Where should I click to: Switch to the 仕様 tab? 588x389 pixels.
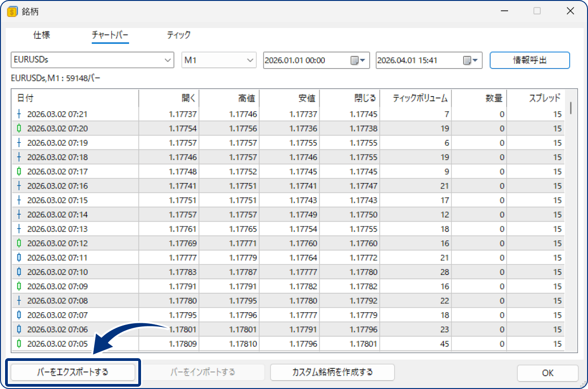[x=42, y=35]
